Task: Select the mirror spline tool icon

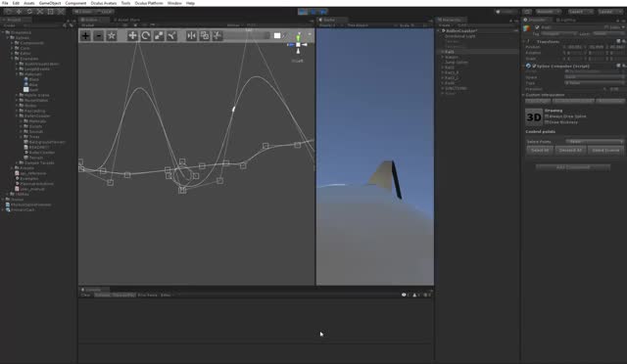Action: click(x=192, y=36)
